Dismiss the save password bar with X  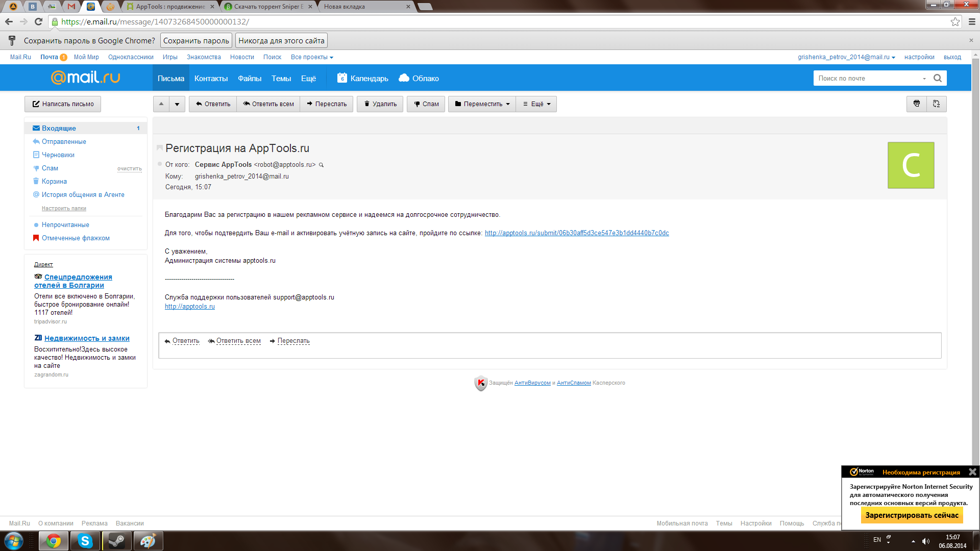[x=971, y=40]
